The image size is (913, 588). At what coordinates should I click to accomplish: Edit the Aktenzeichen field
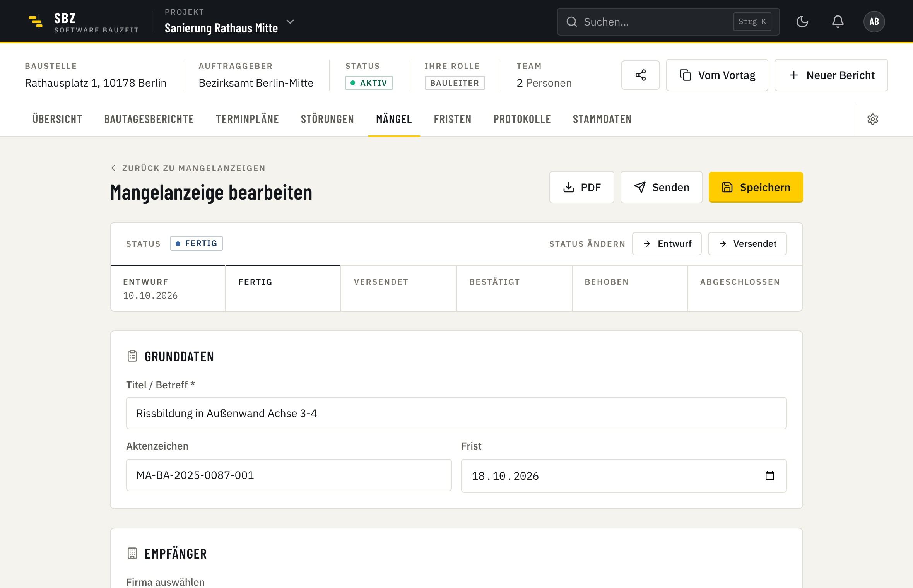coord(289,475)
